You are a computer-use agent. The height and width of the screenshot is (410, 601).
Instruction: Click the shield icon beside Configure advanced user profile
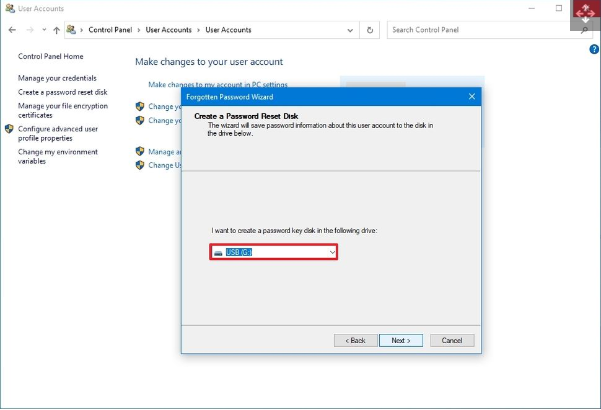point(10,129)
